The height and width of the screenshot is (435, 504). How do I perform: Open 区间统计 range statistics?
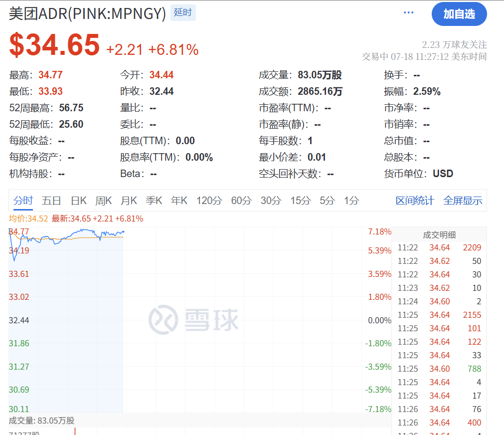415,201
